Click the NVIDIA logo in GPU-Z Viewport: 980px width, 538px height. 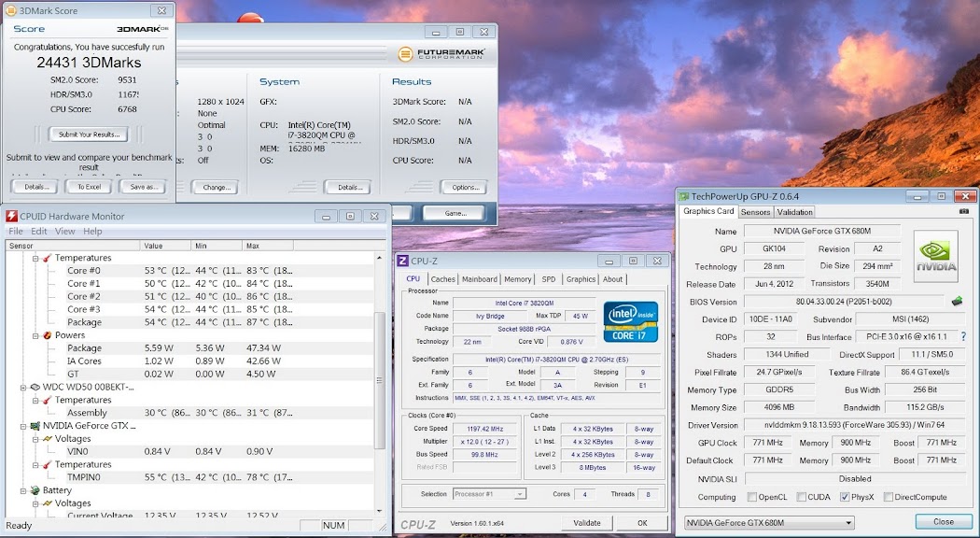(935, 256)
